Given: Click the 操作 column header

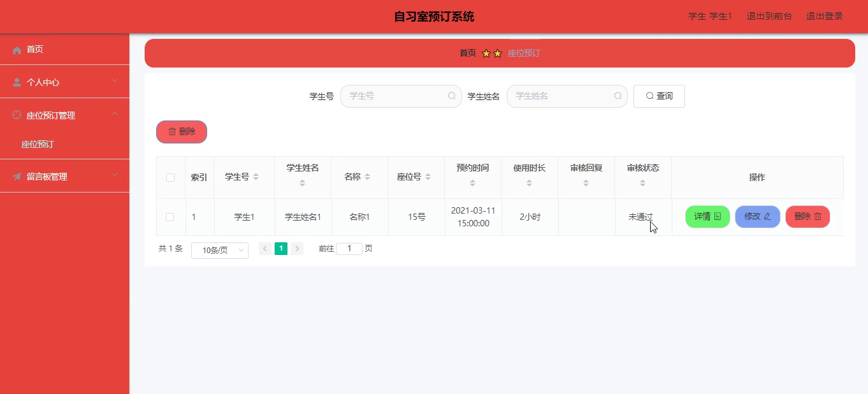Looking at the screenshot, I should click(x=757, y=177).
